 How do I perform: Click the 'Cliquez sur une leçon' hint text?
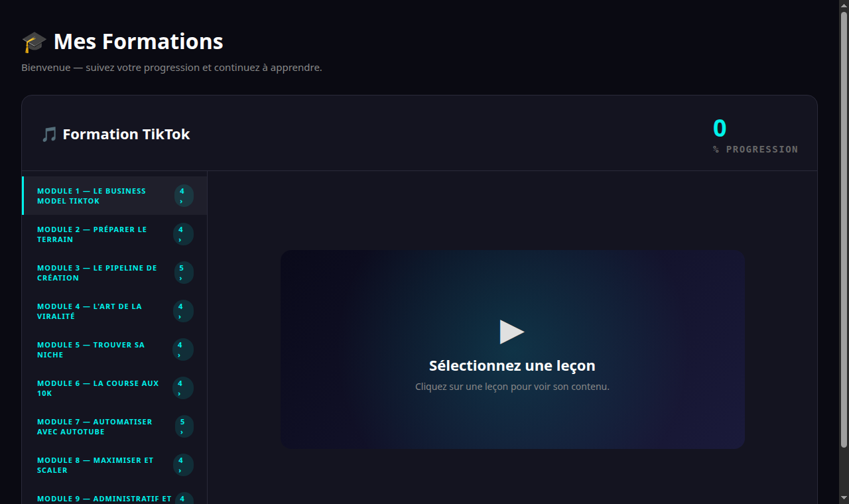(x=512, y=387)
